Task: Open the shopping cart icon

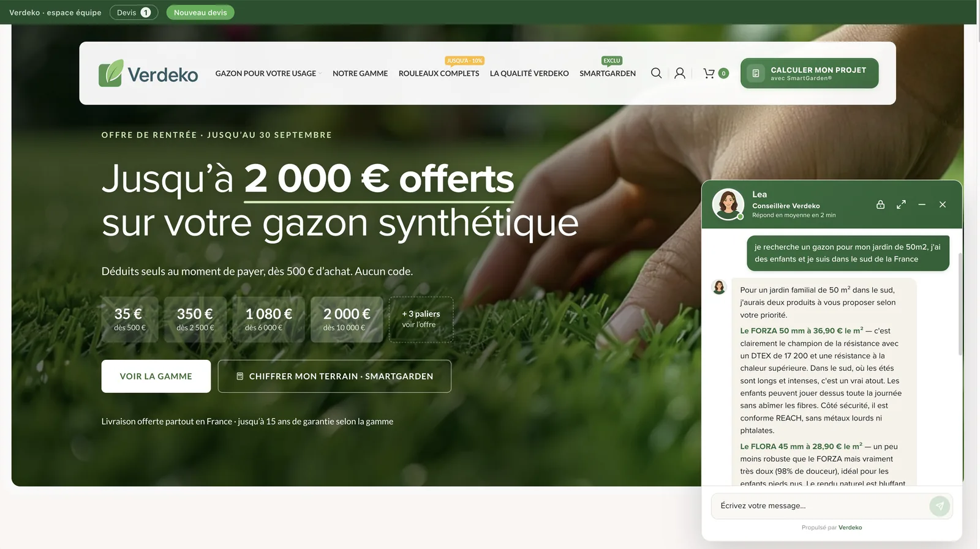Action: tap(709, 73)
